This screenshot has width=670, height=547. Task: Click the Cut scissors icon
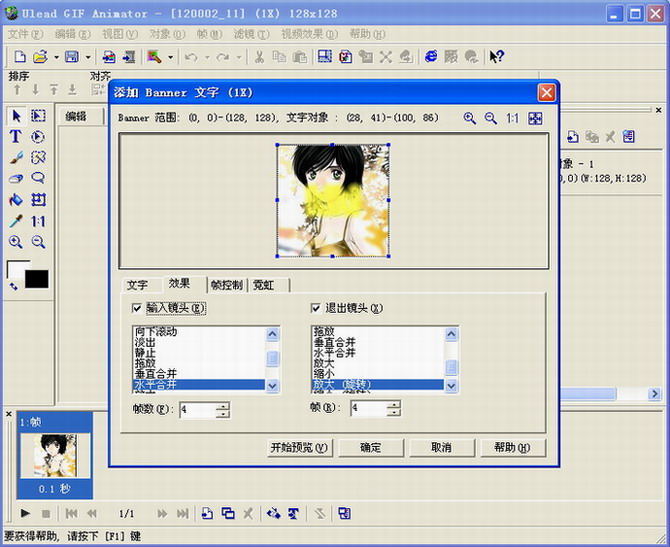(x=259, y=56)
